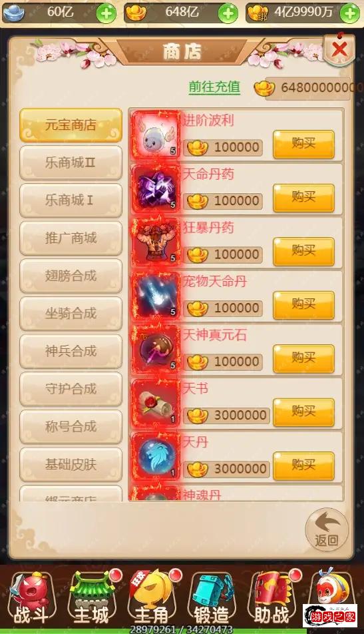Click the 返回 back arrow button
Viewport: 364px width, 634px height.
tap(327, 529)
